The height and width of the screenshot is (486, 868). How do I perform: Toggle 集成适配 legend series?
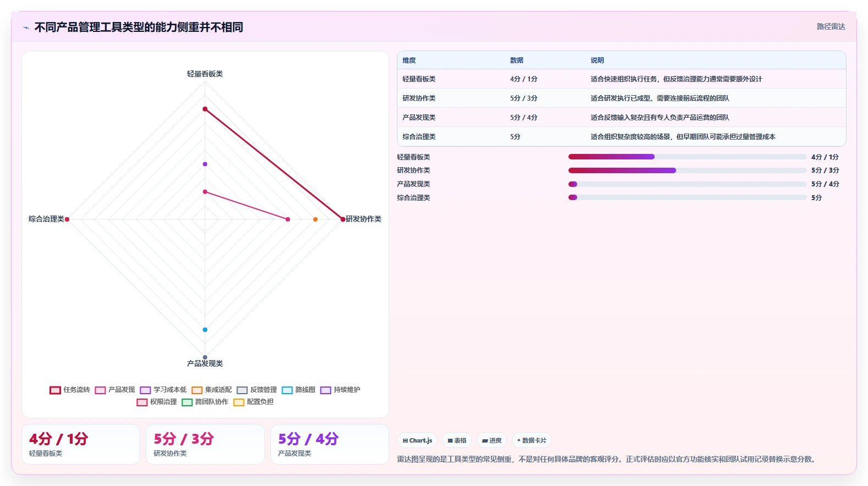click(x=212, y=390)
